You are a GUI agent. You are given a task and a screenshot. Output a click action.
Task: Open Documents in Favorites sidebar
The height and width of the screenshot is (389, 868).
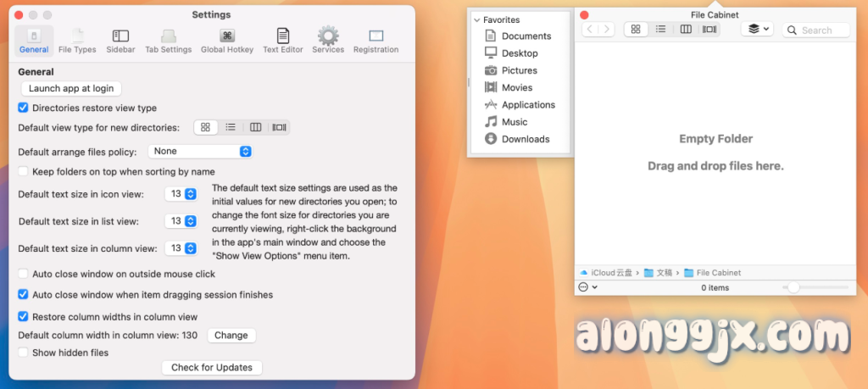click(x=519, y=36)
